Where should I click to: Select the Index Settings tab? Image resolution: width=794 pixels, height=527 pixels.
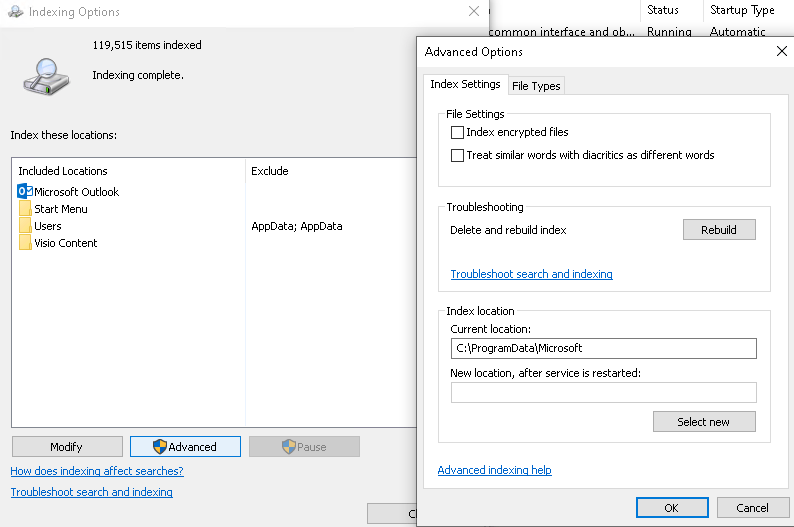pos(465,84)
